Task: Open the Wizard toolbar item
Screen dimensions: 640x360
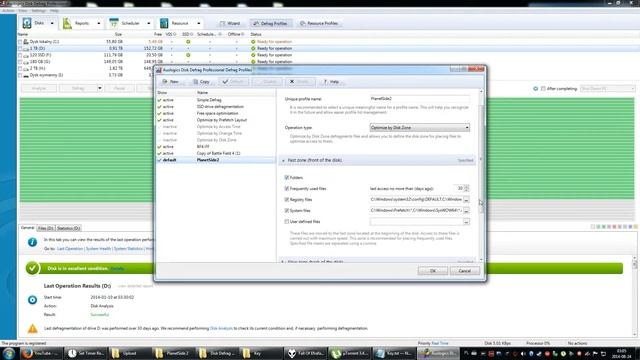Action: pos(230,23)
